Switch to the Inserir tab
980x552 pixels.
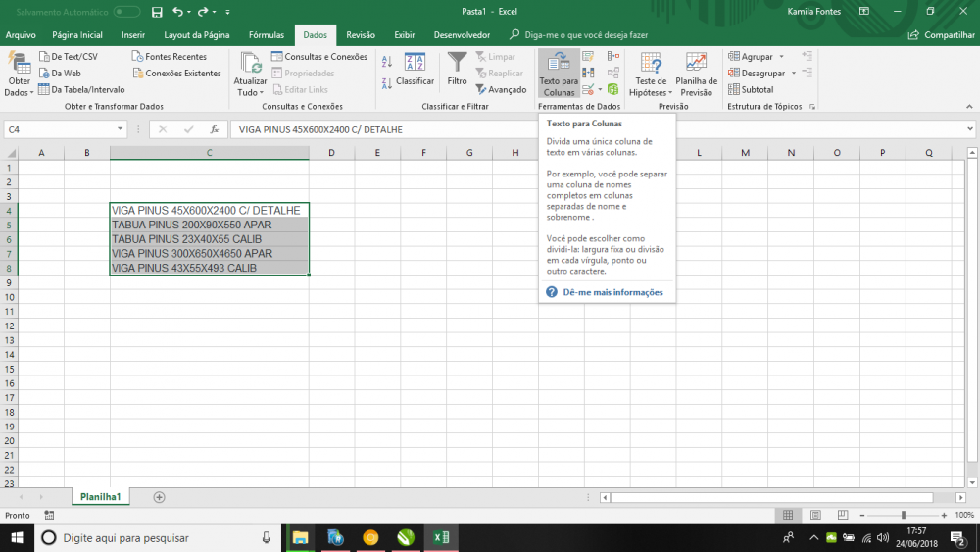coord(133,34)
